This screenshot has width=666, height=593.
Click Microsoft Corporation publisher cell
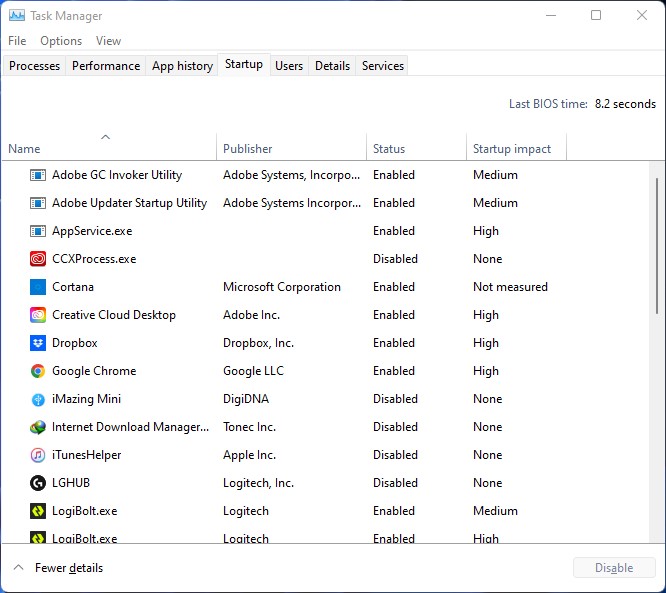point(282,287)
